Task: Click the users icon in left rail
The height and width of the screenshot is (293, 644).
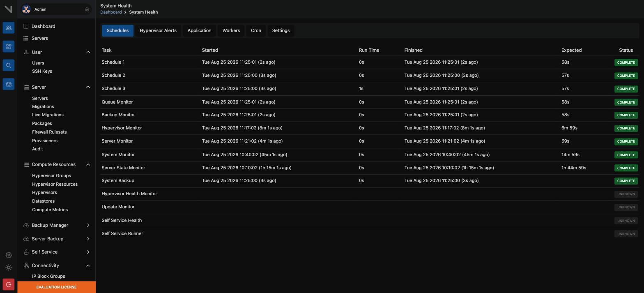Action: pos(9,28)
